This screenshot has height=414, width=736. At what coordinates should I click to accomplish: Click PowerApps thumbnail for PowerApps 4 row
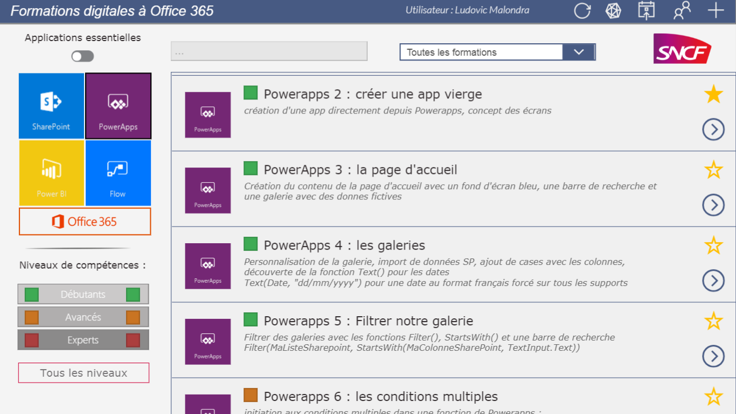[x=208, y=266]
